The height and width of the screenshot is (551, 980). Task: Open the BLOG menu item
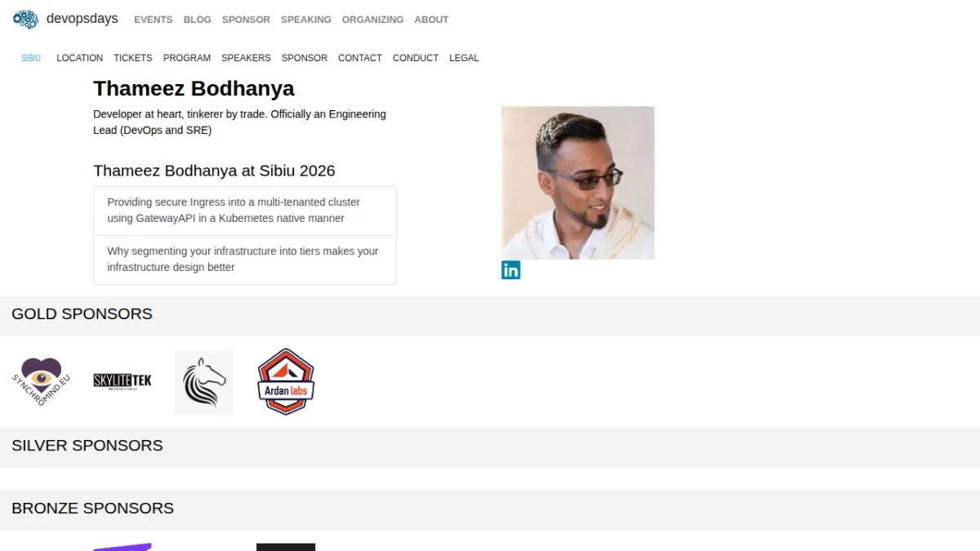tap(197, 20)
